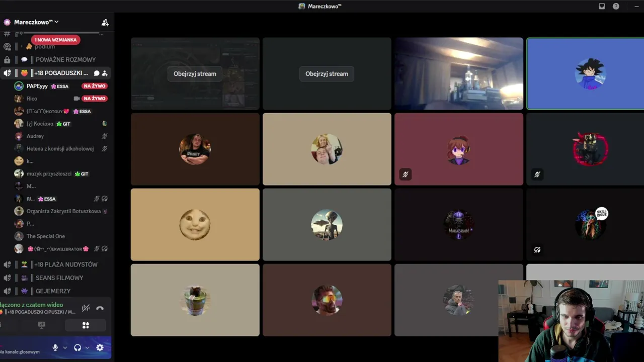This screenshot has height=362, width=644.
Task: Select tile with SECURITY shirt avatar
Action: pos(195,149)
